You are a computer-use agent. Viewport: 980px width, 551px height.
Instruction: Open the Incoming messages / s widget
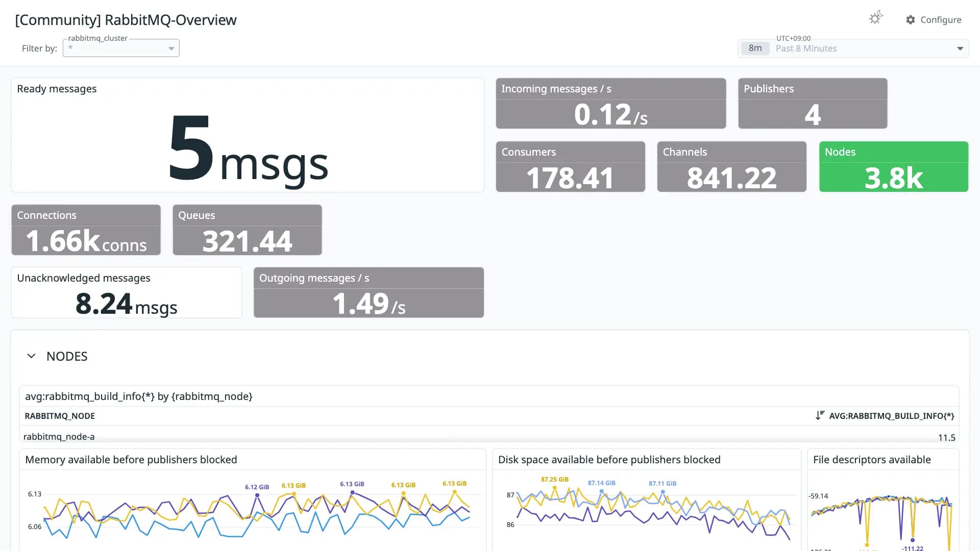tap(611, 104)
